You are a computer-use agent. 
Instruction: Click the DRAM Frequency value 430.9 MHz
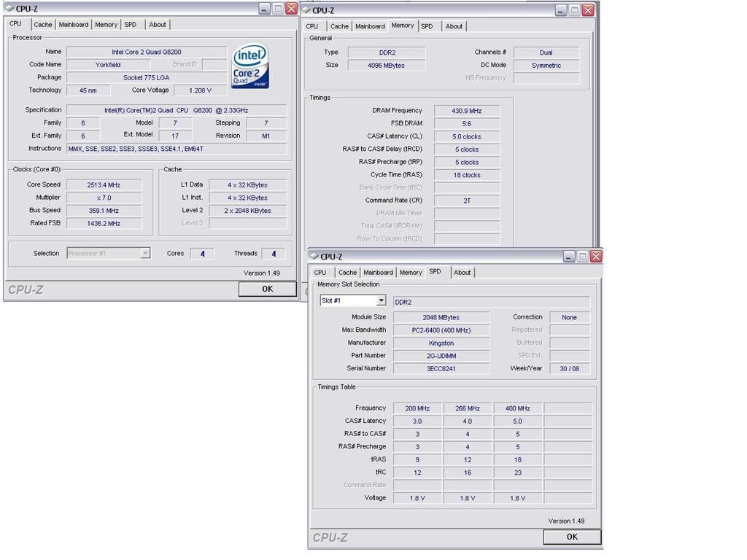[467, 111]
